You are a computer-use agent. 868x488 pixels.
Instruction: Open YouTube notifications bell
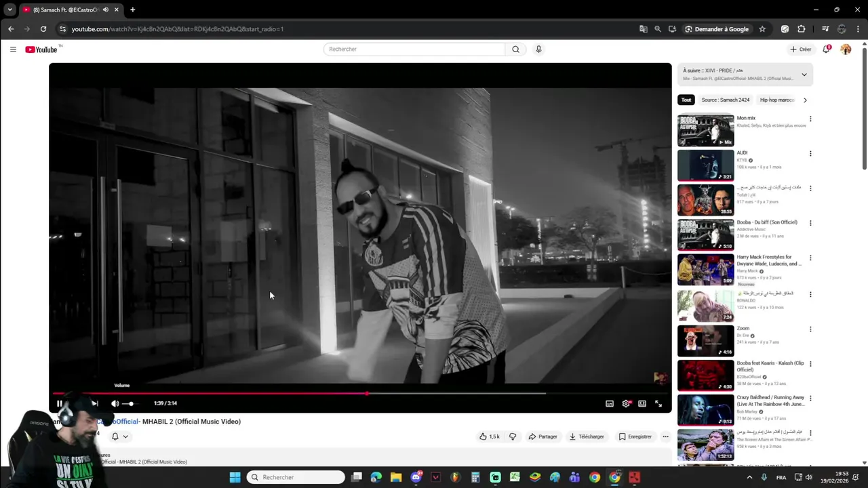(826, 49)
